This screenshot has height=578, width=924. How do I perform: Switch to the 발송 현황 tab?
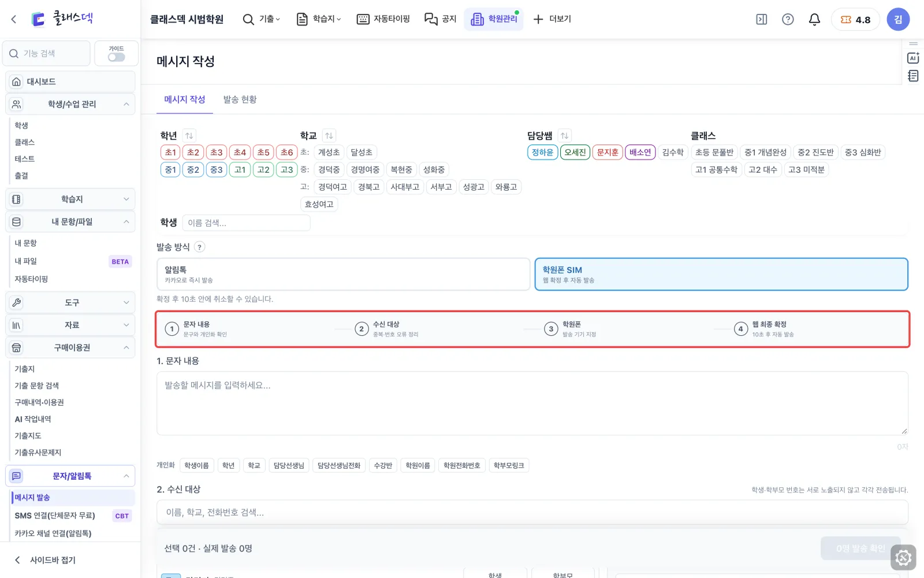point(240,99)
